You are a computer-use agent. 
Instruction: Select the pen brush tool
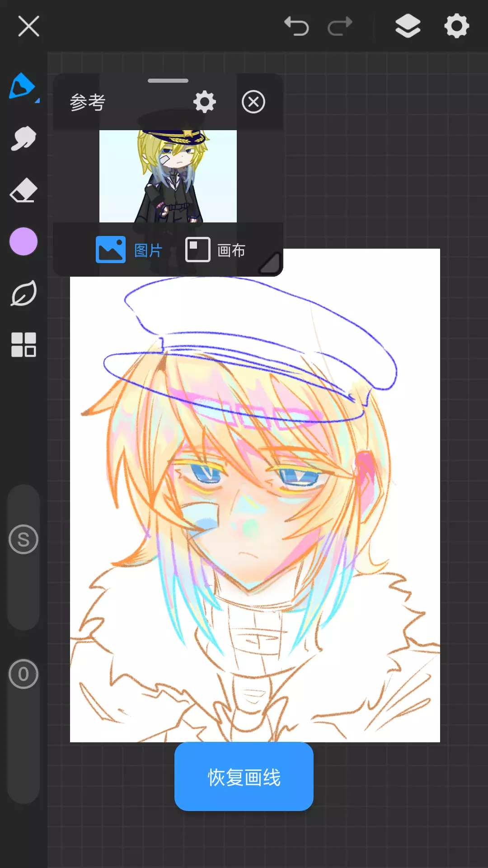click(23, 86)
